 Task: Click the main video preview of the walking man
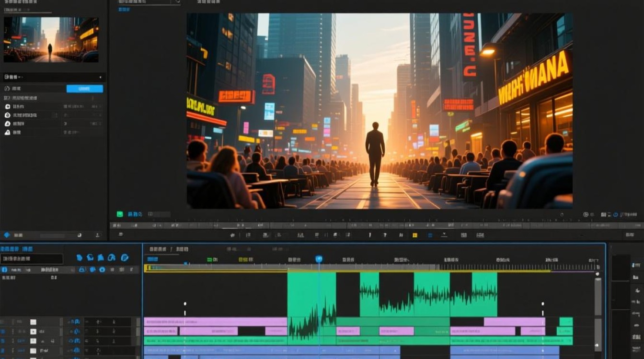coord(379,111)
